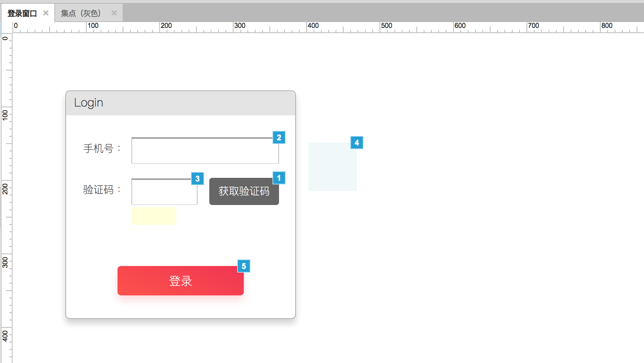
Task: Open the 集点（灰色）tab
Action: coord(81,14)
